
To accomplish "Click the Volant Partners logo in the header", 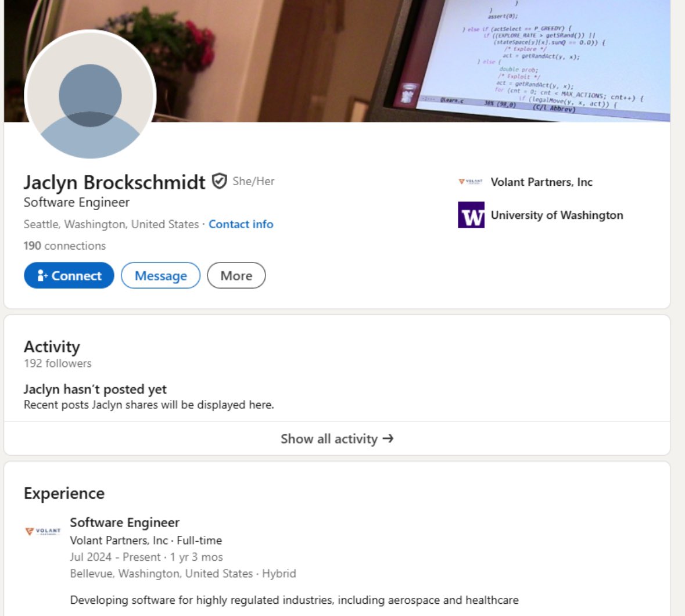I will (x=471, y=182).
